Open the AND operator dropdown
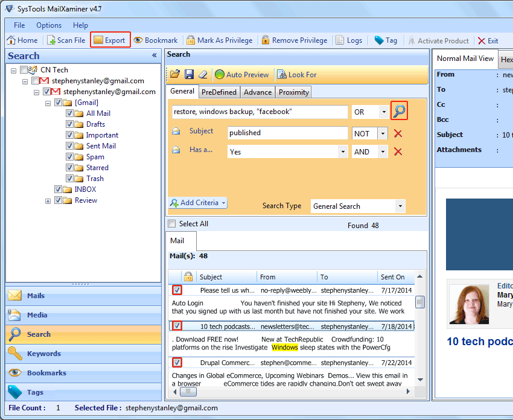The height and width of the screenshot is (420, 513). click(383, 152)
